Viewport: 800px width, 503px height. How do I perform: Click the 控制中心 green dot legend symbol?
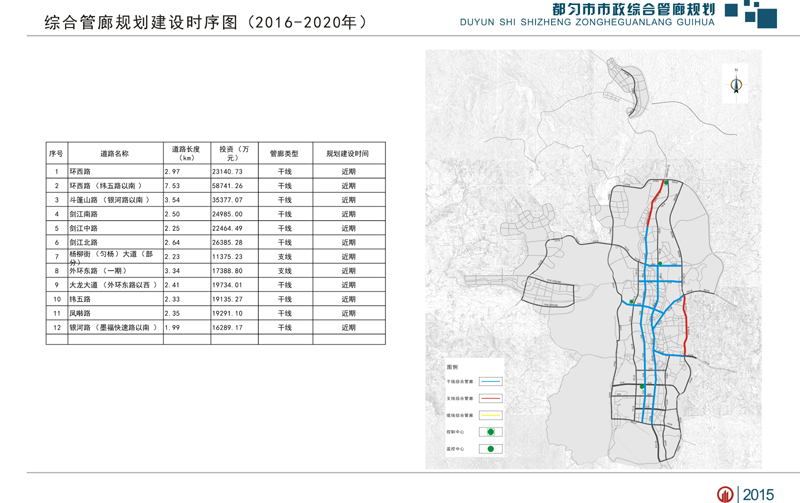490,431
